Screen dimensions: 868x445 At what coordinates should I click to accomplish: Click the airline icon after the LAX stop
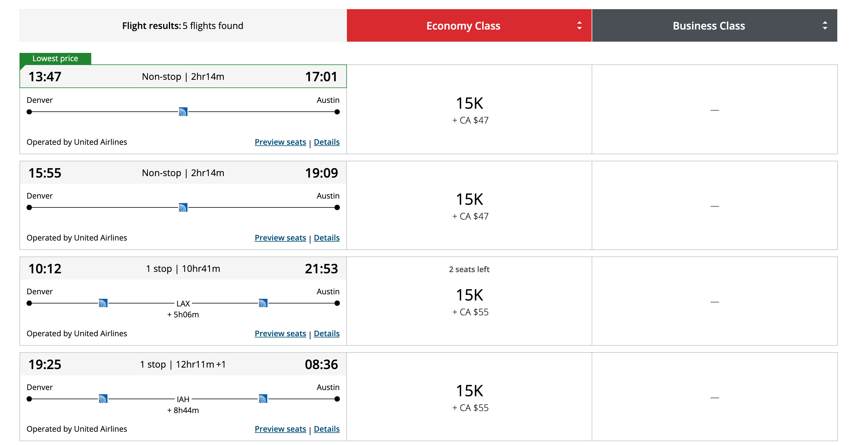(x=263, y=303)
